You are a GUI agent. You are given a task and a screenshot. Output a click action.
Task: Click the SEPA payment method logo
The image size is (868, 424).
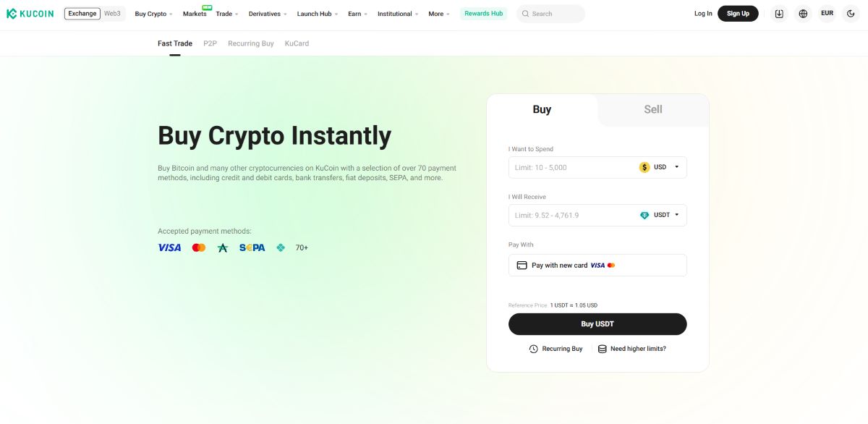click(x=252, y=247)
